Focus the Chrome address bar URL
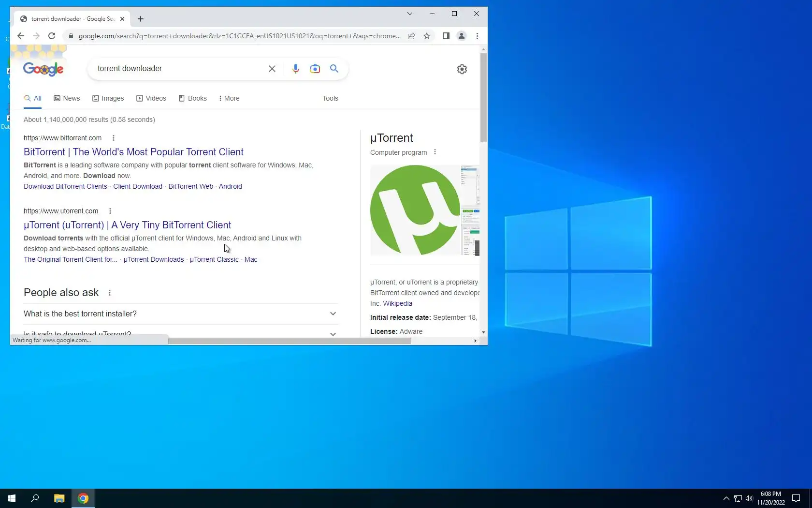The image size is (812, 508). (x=240, y=36)
